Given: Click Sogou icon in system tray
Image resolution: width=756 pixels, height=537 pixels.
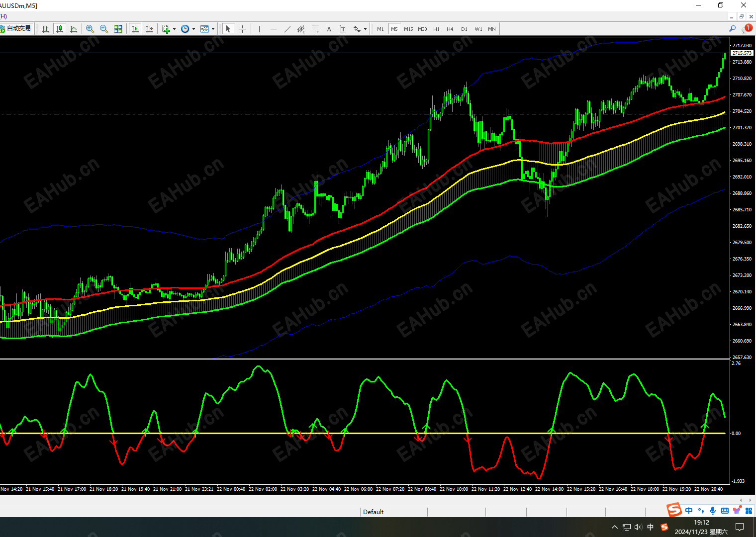Looking at the screenshot, I should (x=664, y=527).
